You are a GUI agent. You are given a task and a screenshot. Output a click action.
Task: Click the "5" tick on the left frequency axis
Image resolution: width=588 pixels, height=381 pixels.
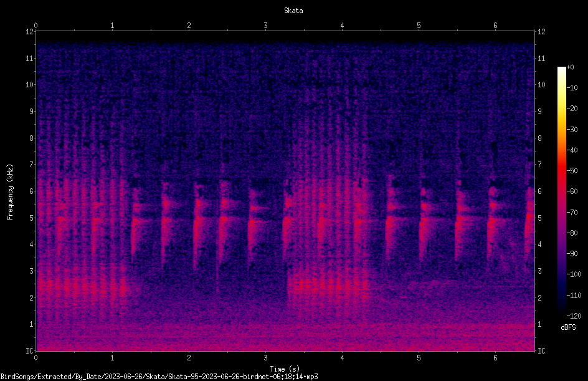click(x=31, y=218)
